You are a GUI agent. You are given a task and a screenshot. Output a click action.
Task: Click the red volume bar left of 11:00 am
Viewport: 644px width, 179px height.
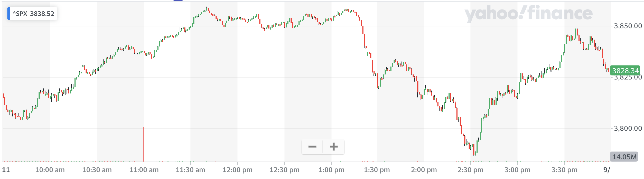click(137, 145)
